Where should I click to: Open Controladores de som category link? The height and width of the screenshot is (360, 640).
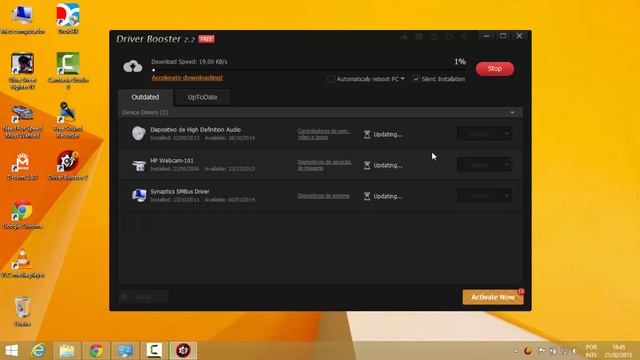click(324, 134)
